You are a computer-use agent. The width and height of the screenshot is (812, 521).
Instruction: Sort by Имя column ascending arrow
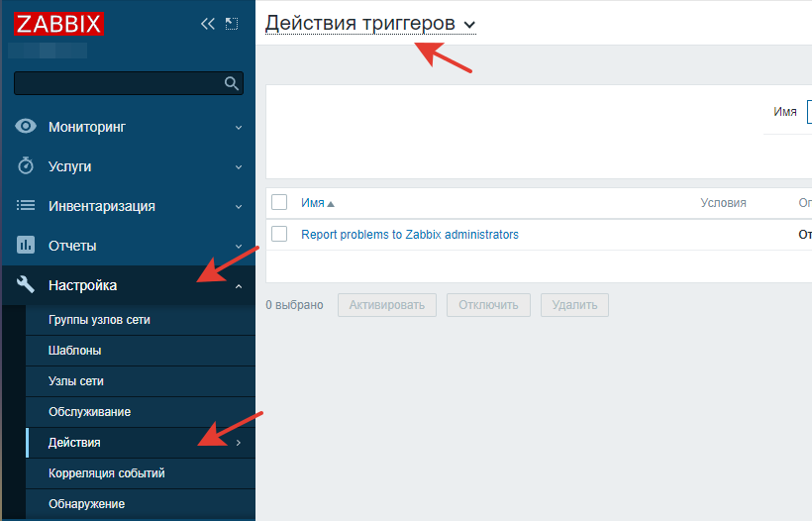331,204
